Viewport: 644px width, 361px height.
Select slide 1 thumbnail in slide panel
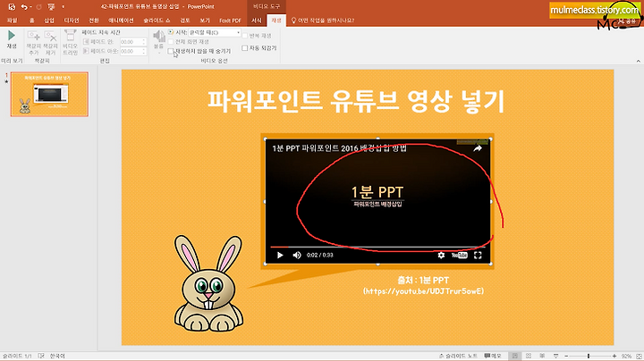(x=49, y=94)
